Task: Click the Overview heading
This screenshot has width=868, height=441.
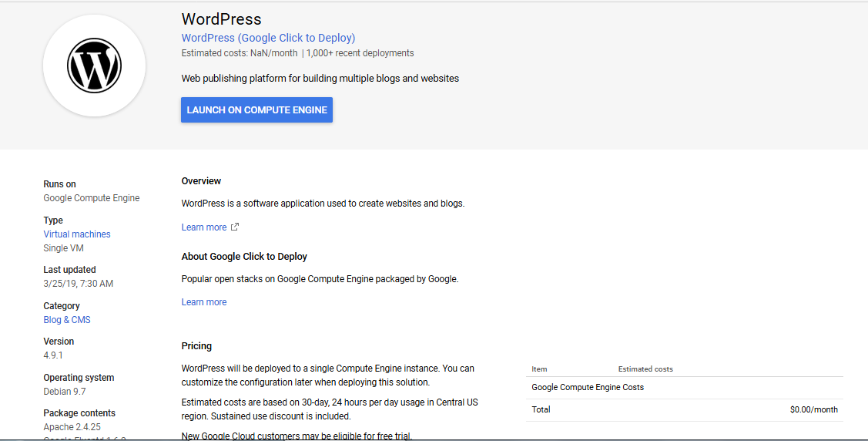Action: (x=202, y=180)
